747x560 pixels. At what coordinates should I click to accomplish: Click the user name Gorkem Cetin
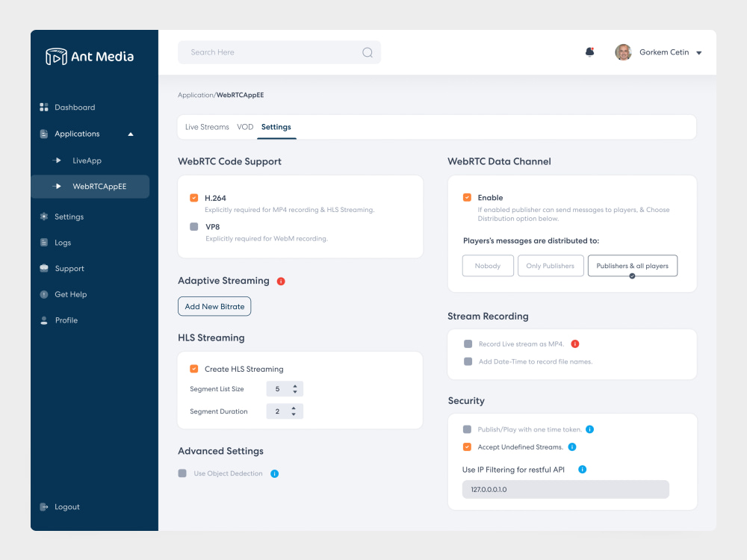point(664,52)
